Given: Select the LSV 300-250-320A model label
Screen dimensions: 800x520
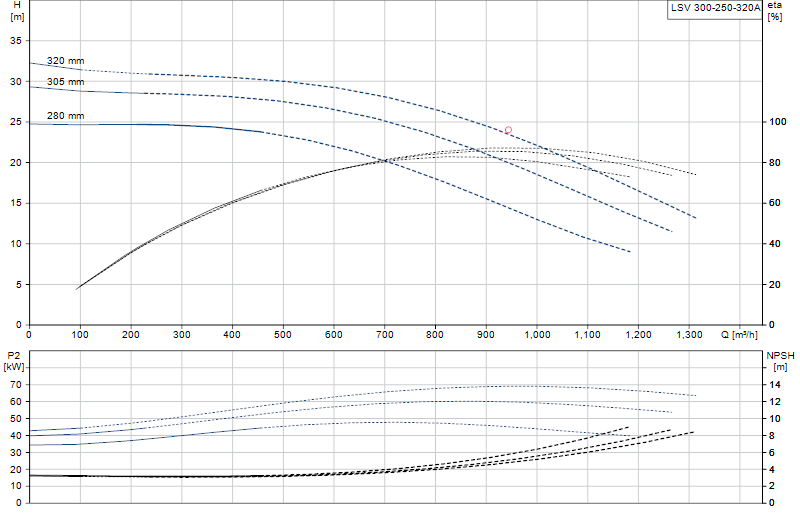Looking at the screenshot, I should pyautogui.click(x=715, y=8).
